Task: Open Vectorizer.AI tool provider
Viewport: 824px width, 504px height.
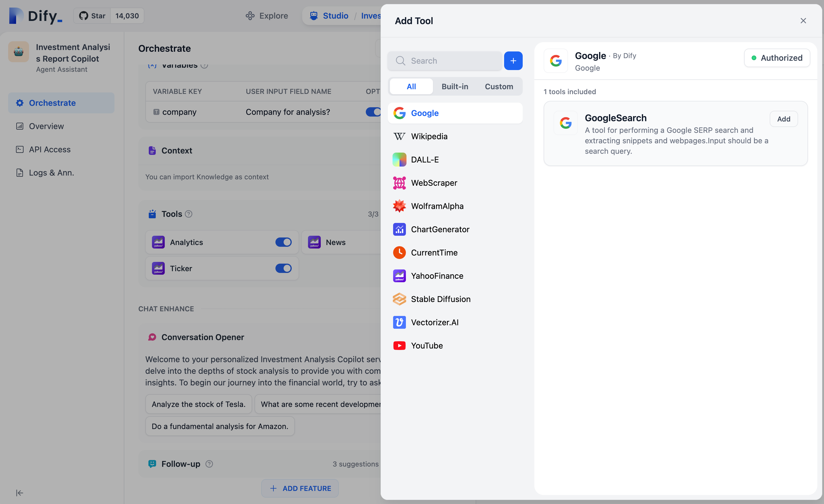Action: point(434,322)
